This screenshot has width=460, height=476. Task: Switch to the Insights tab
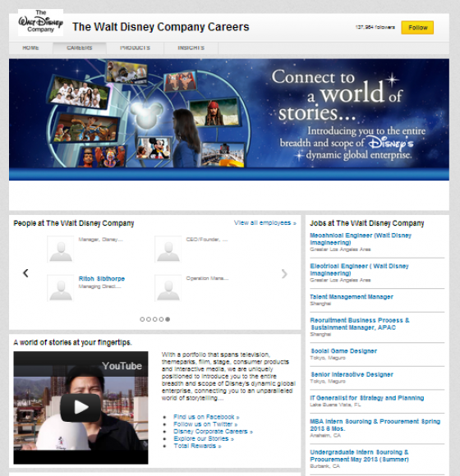click(x=191, y=48)
